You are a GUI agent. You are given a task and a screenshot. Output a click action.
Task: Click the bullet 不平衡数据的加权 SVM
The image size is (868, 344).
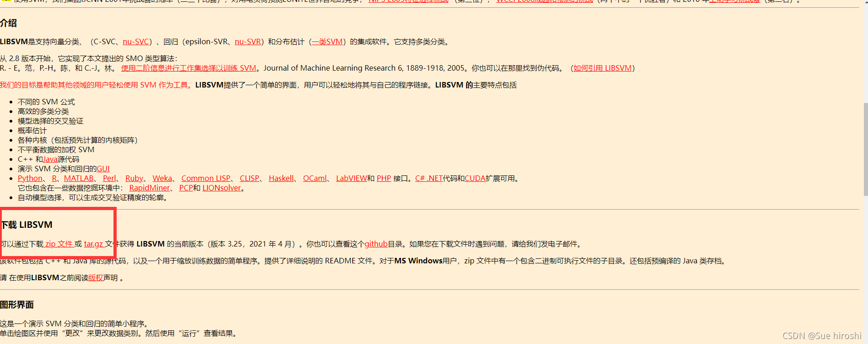(56, 150)
